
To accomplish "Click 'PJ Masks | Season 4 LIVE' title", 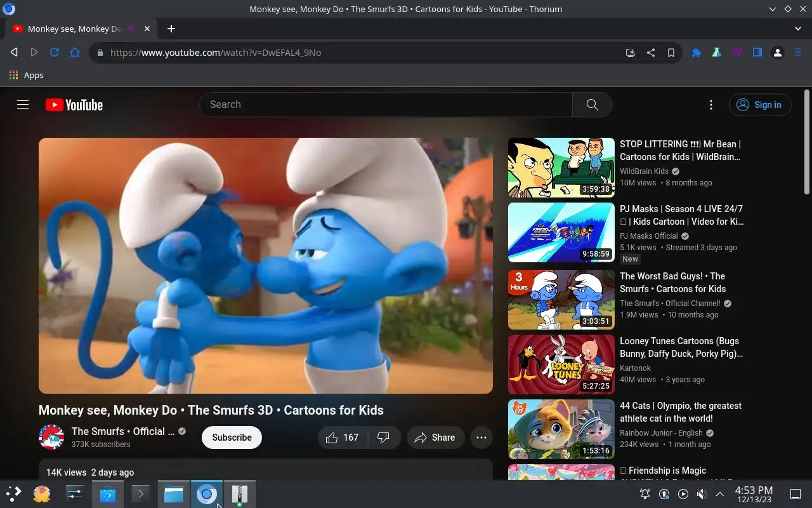I will [x=682, y=215].
